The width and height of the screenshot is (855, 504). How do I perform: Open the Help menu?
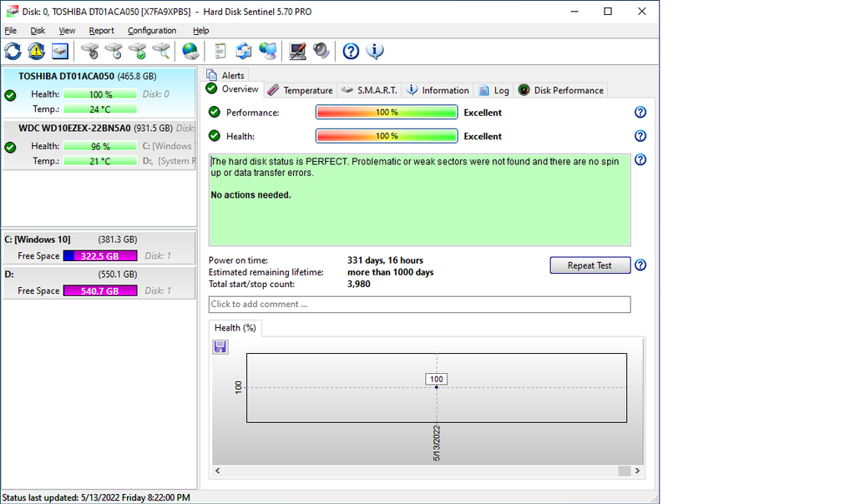(x=200, y=31)
